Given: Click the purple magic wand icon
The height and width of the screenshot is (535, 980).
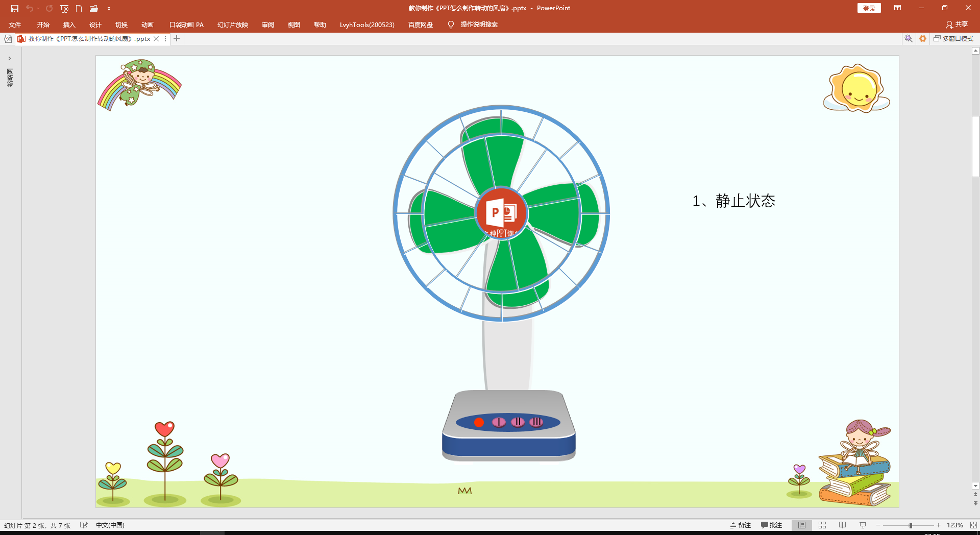Looking at the screenshot, I should [909, 38].
